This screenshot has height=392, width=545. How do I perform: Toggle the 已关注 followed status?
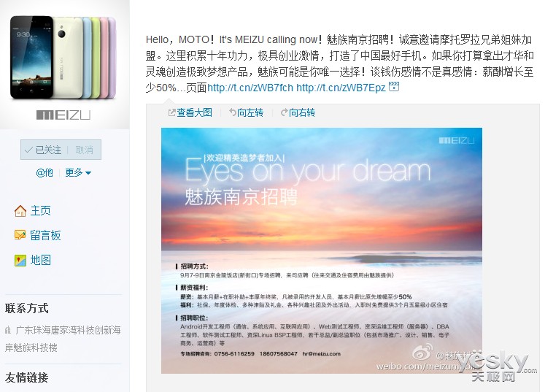[43, 150]
